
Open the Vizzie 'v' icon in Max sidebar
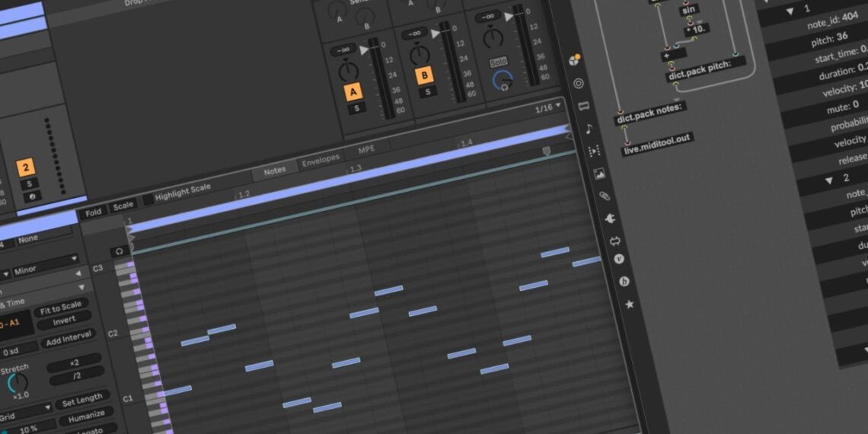[619, 259]
